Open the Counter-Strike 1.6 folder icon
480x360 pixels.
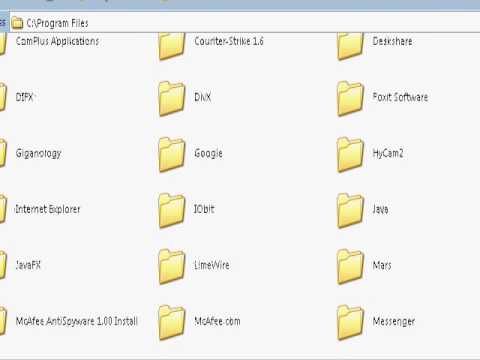[x=172, y=46]
